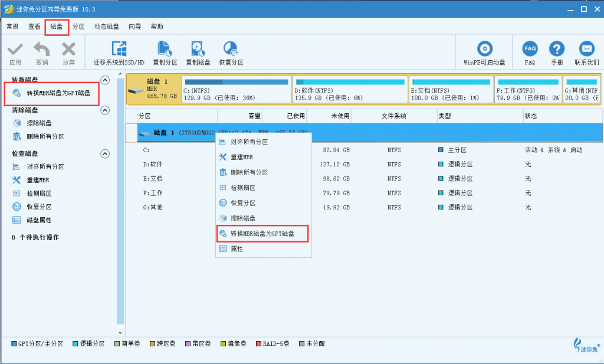
Task: Click the 撤销 (Undo) arrow icon
Action: coord(42,50)
